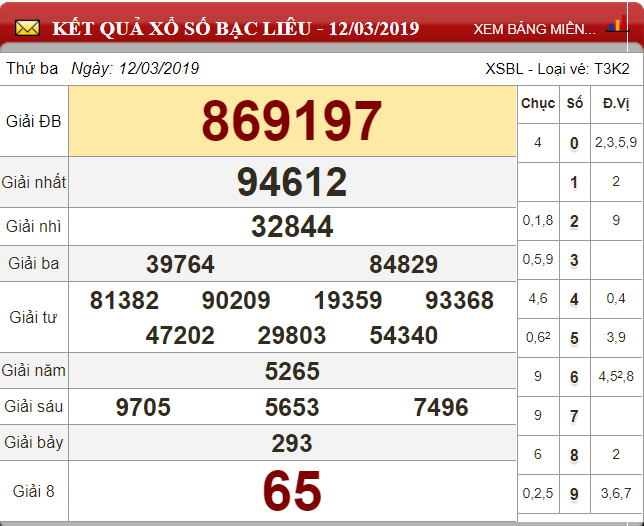Screen dimensions: 644x526
Task: Click the Số column header
Action: coord(575,103)
